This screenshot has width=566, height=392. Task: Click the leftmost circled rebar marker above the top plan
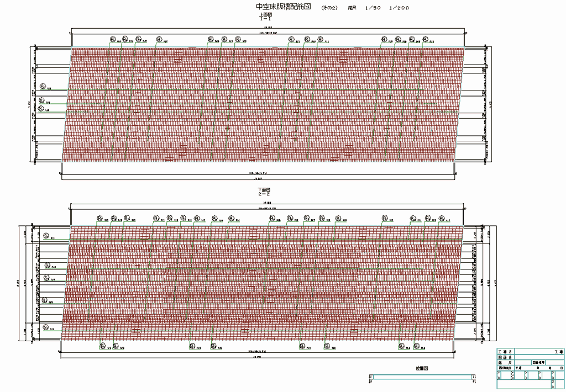pos(112,39)
